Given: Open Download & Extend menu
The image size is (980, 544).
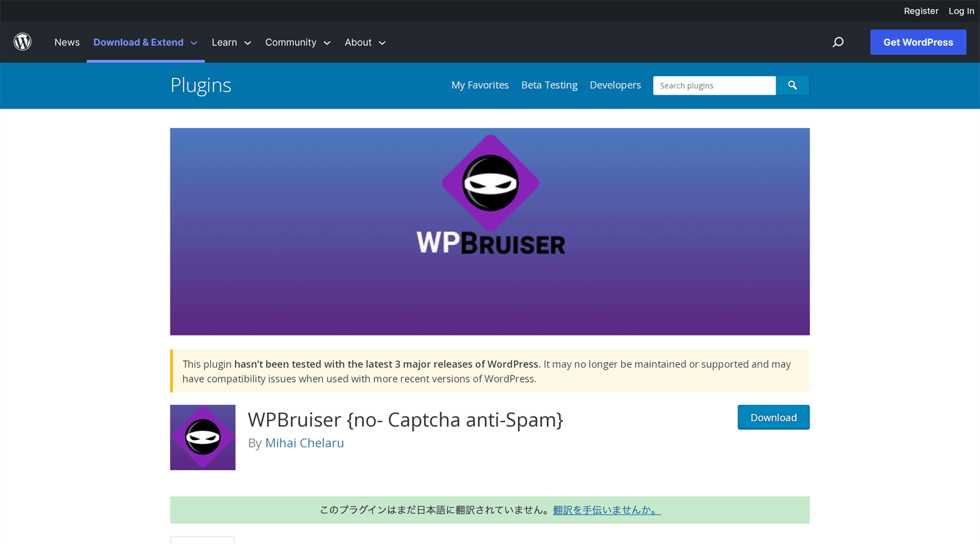Looking at the screenshot, I should 139,42.
